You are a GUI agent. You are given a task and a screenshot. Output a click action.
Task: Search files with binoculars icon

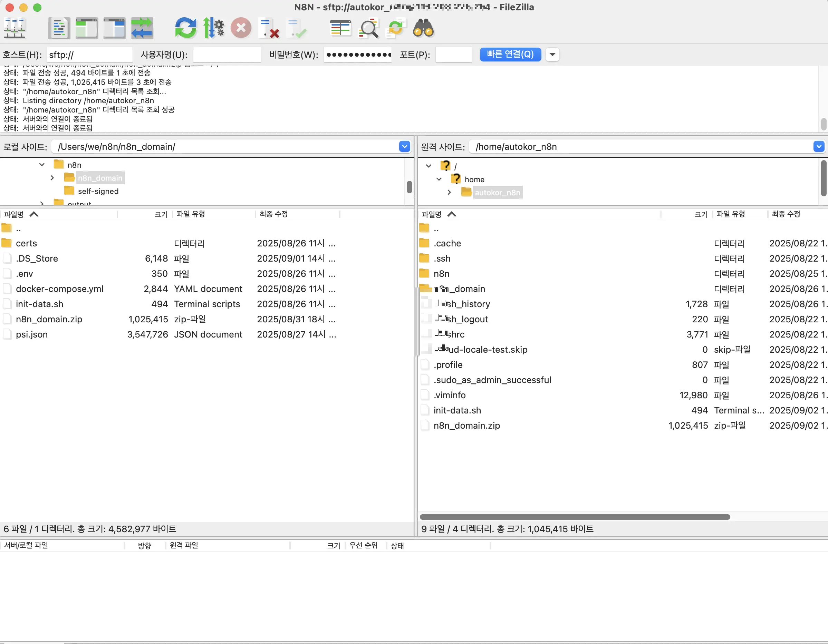(423, 28)
